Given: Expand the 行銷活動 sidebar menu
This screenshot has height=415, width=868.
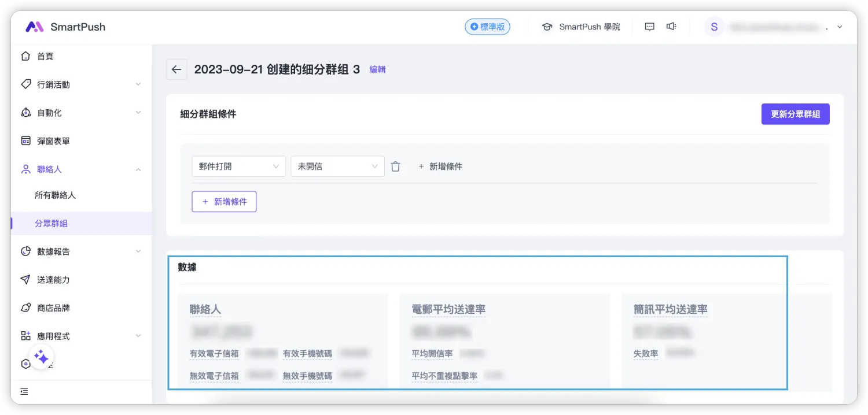Looking at the screenshot, I should (x=81, y=84).
